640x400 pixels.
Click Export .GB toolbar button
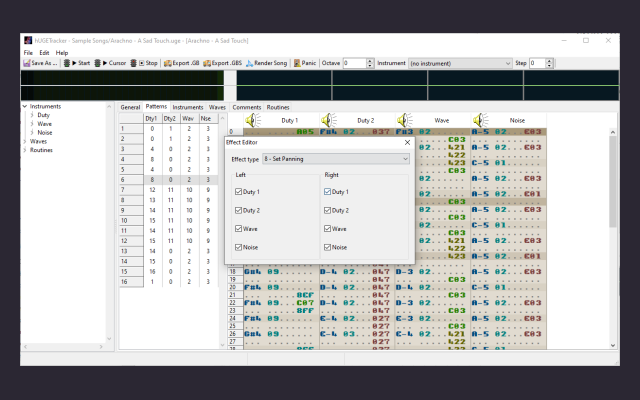[182, 63]
